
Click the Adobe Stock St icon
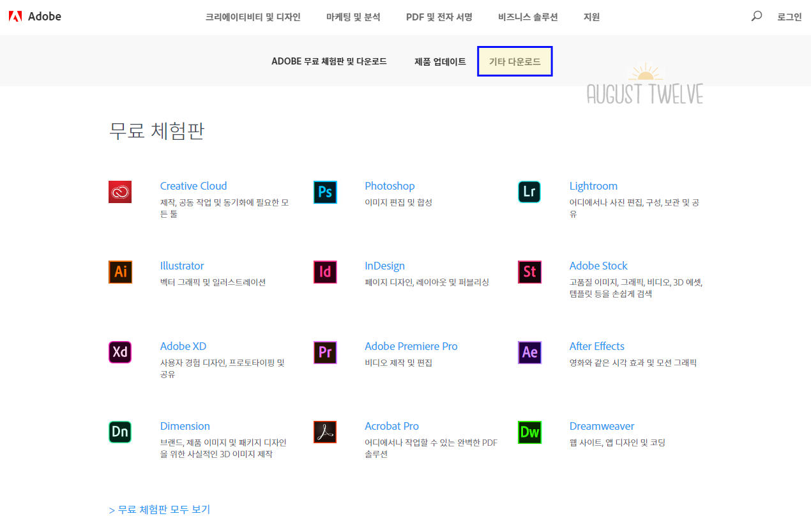529,271
